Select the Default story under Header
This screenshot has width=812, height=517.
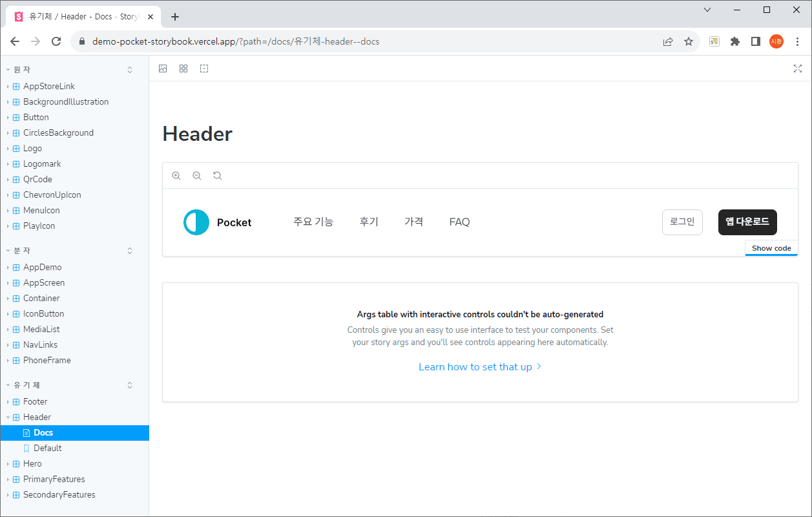click(48, 448)
